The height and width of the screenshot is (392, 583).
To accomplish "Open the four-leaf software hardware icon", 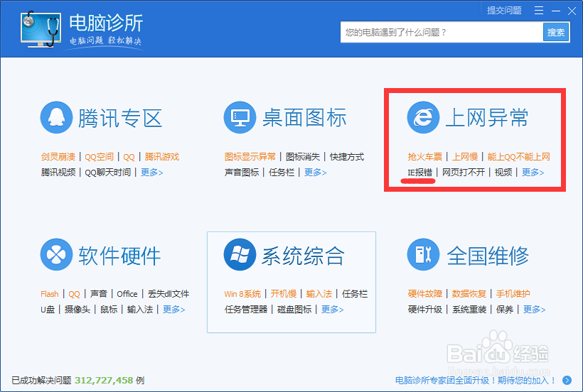I will tap(56, 255).
